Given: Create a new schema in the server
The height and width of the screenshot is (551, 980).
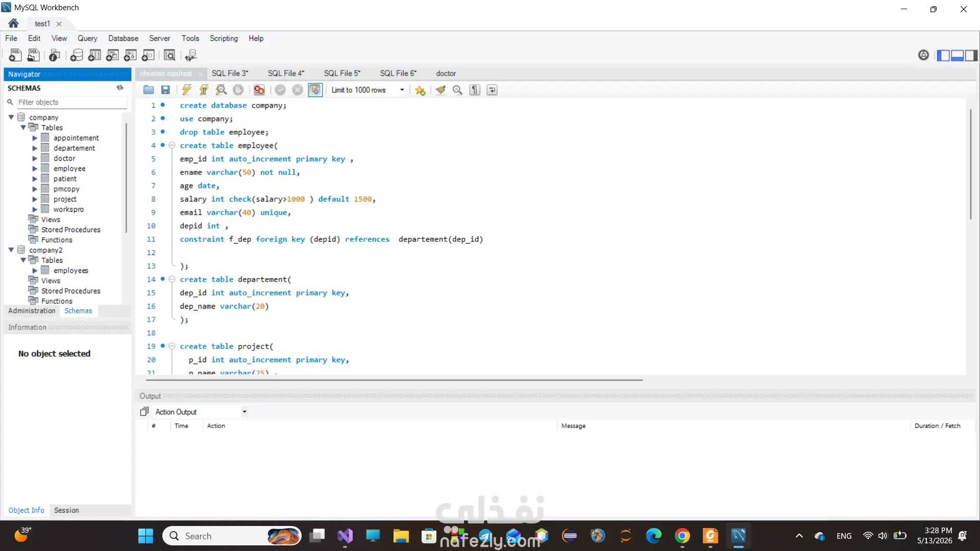Looking at the screenshot, I should (77, 55).
